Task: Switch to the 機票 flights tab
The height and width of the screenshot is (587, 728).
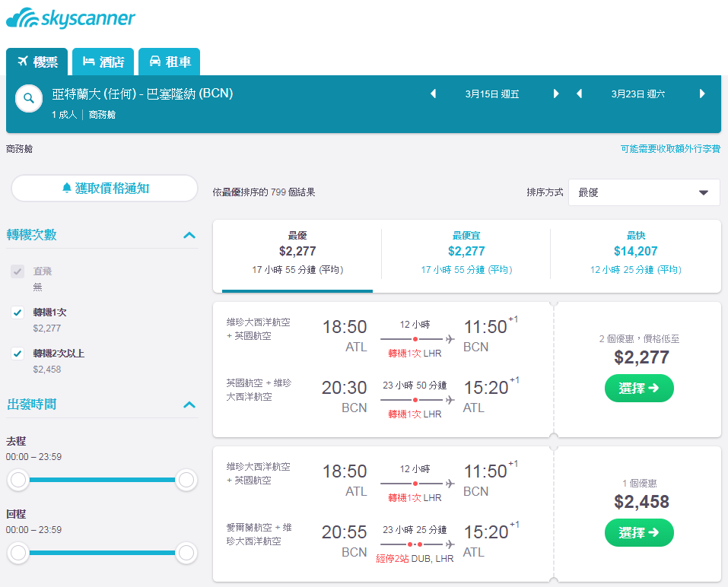Action: point(37,62)
